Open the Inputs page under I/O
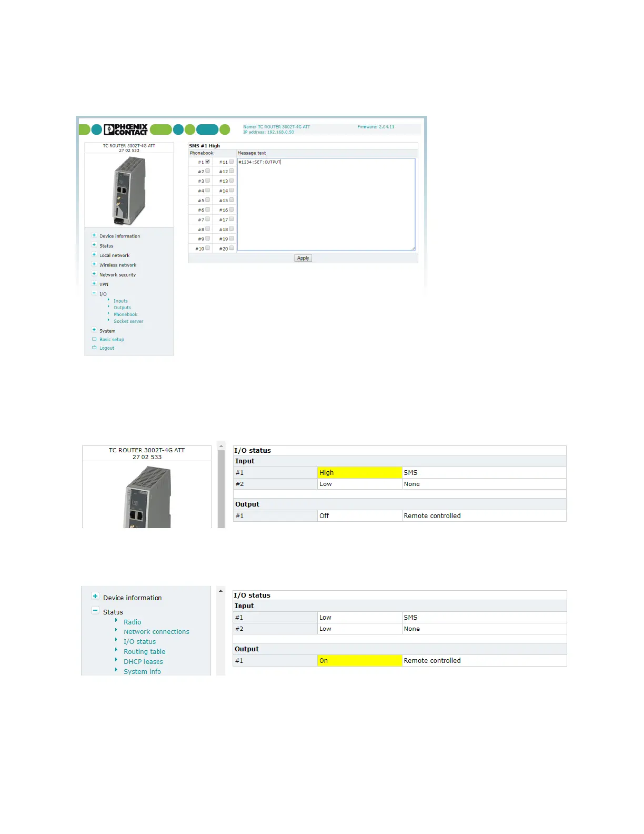This screenshot has height=834, width=644. [120, 301]
